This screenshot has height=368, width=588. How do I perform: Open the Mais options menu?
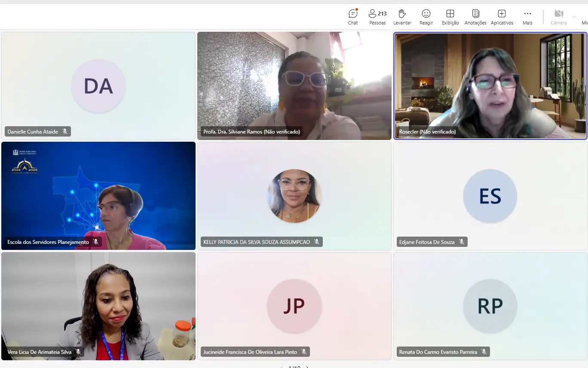(527, 17)
